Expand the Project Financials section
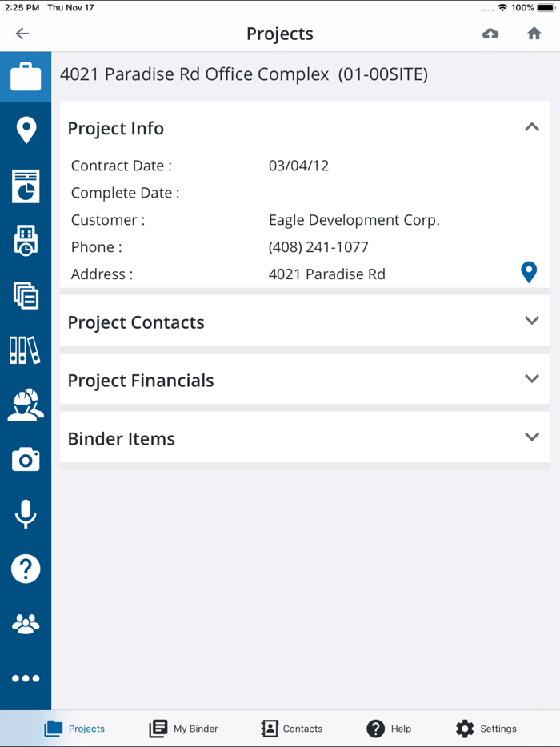The image size is (560, 747). tap(531, 379)
